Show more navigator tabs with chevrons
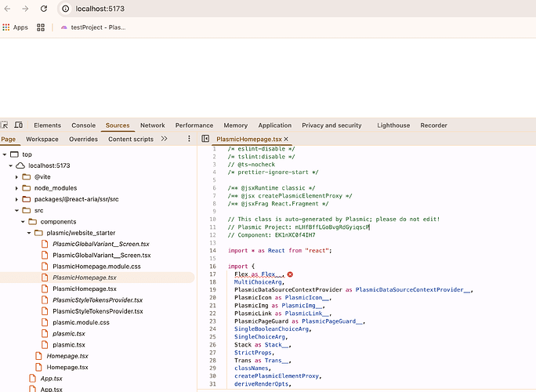The height and width of the screenshot is (392, 536). 164,139
